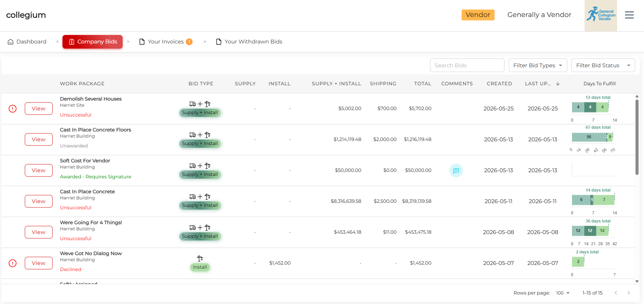Expand the Filter Bid Types dropdown
The width and height of the screenshot is (644, 304).
[538, 65]
